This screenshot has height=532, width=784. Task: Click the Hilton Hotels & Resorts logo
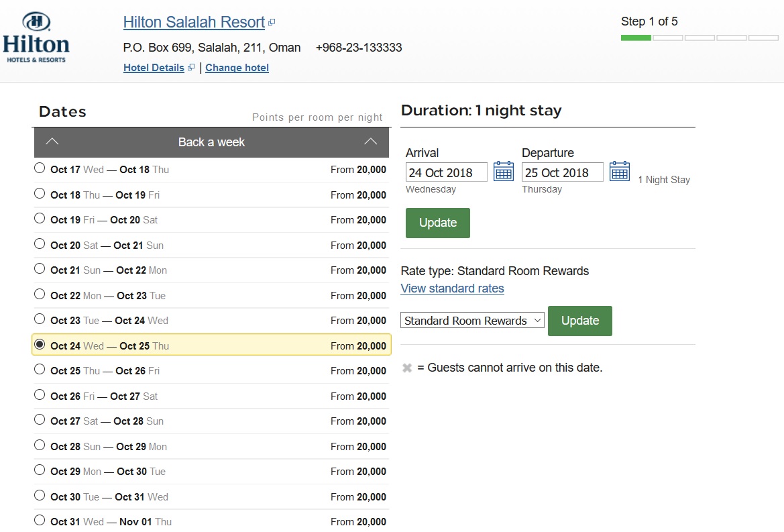point(36,38)
